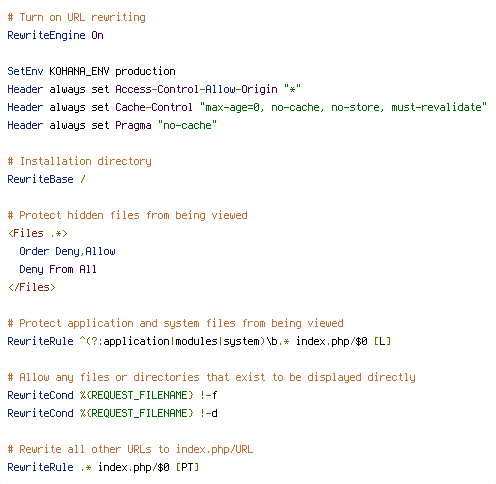Click the RewriteCond line ending with !-f

(112, 395)
